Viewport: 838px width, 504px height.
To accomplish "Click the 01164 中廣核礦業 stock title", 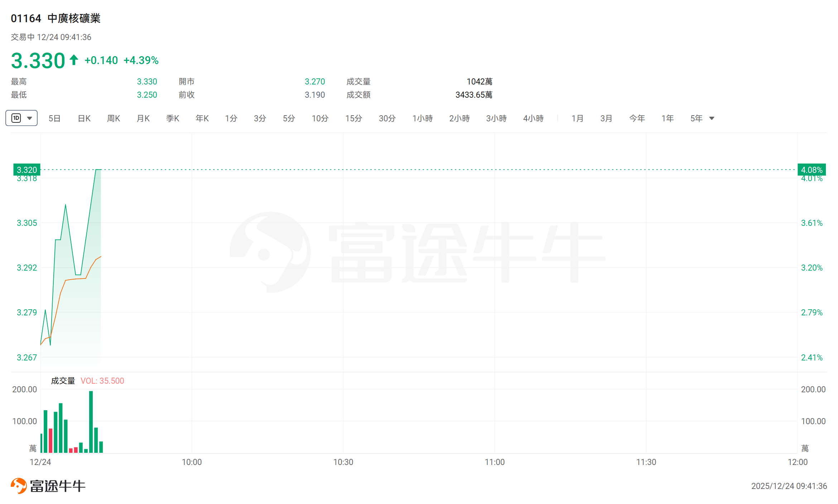I will click(56, 18).
